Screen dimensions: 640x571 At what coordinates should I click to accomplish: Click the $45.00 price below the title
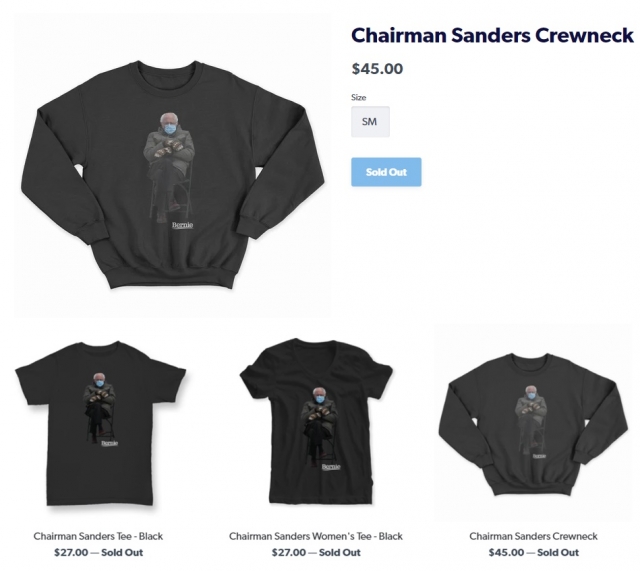tap(377, 69)
